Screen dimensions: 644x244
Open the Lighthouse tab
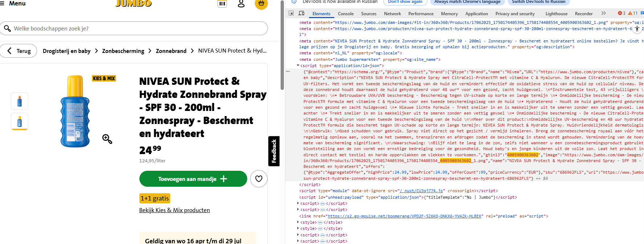coord(556,14)
